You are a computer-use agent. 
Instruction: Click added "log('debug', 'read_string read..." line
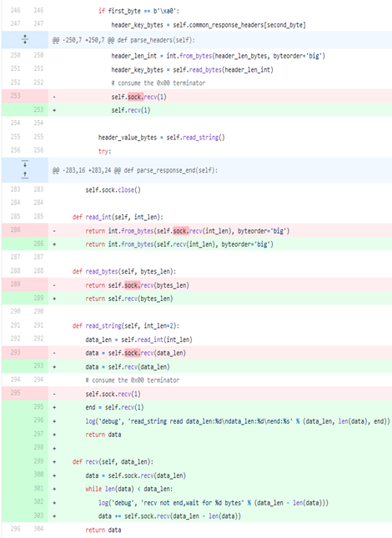point(238,421)
